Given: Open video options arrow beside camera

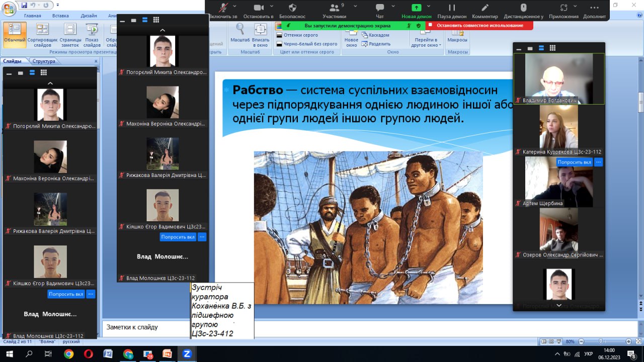Looking at the screenshot, I should point(272,6).
